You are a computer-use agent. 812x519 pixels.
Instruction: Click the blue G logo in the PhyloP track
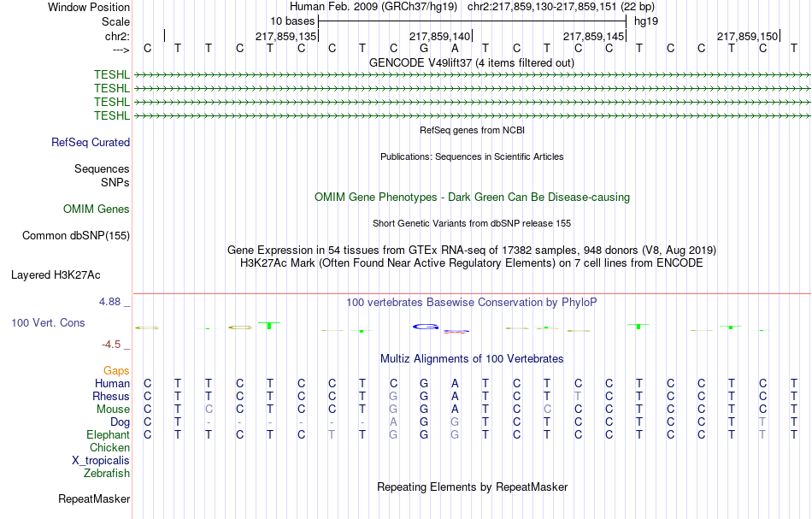tap(426, 327)
